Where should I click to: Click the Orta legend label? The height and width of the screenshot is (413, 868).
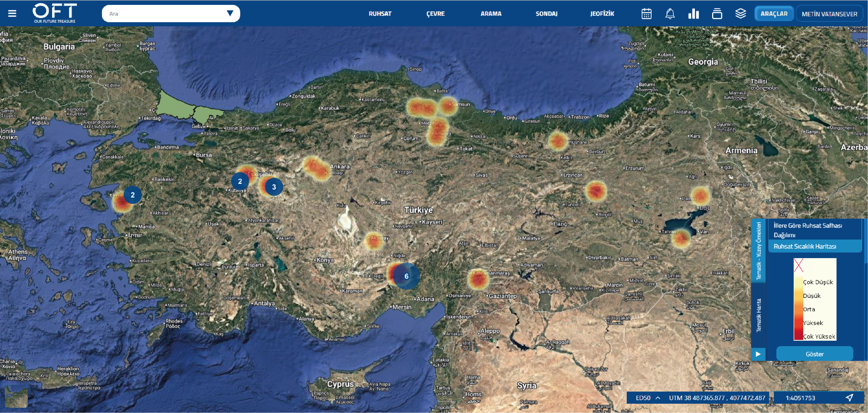click(809, 309)
